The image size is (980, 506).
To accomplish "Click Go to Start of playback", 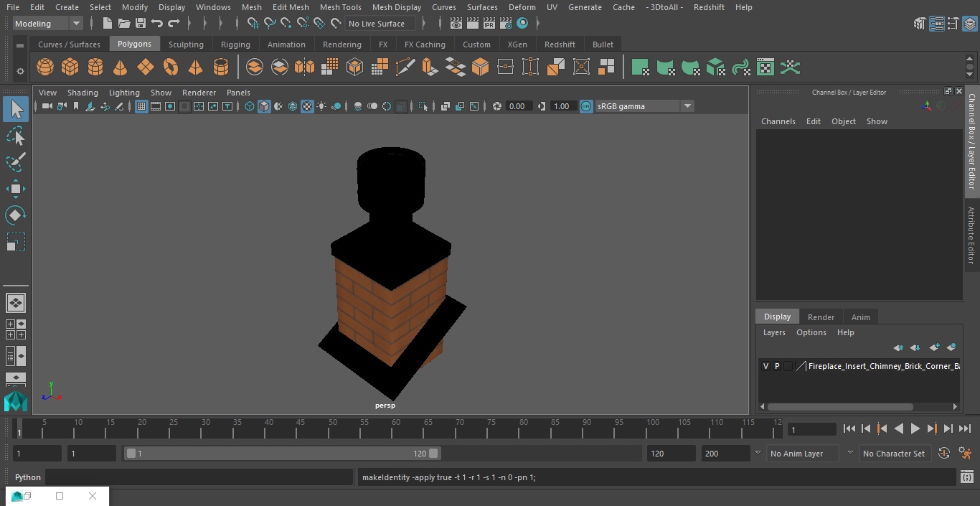I will [x=849, y=428].
